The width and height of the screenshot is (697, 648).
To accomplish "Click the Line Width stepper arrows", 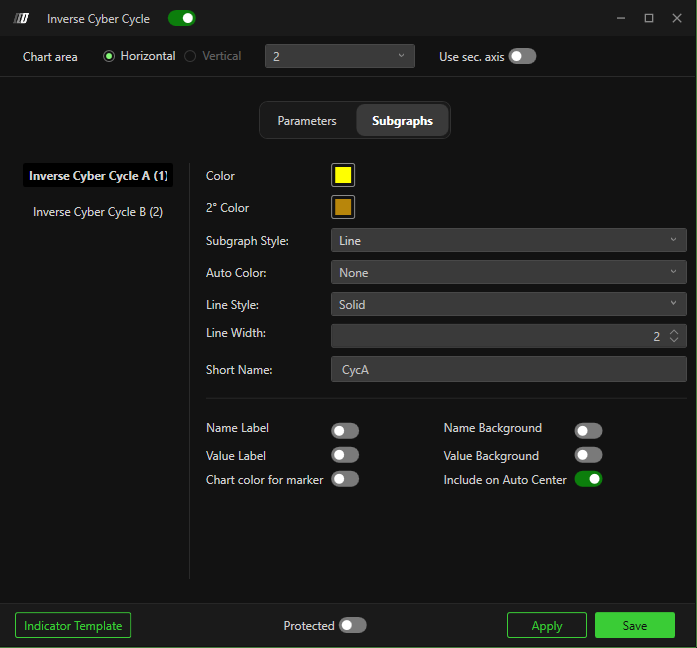I will click(674, 336).
